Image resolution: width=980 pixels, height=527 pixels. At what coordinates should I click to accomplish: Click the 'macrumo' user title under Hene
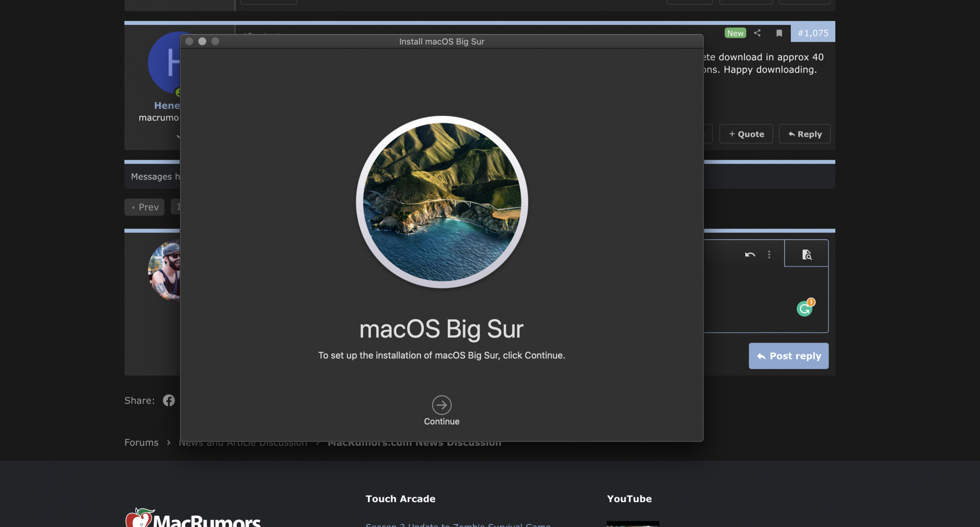pyautogui.click(x=159, y=118)
